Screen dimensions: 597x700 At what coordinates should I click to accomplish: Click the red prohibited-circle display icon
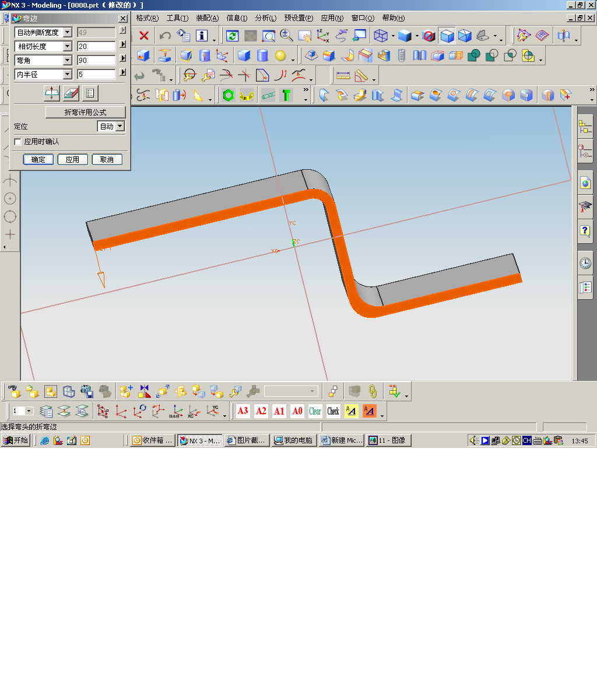click(x=429, y=36)
